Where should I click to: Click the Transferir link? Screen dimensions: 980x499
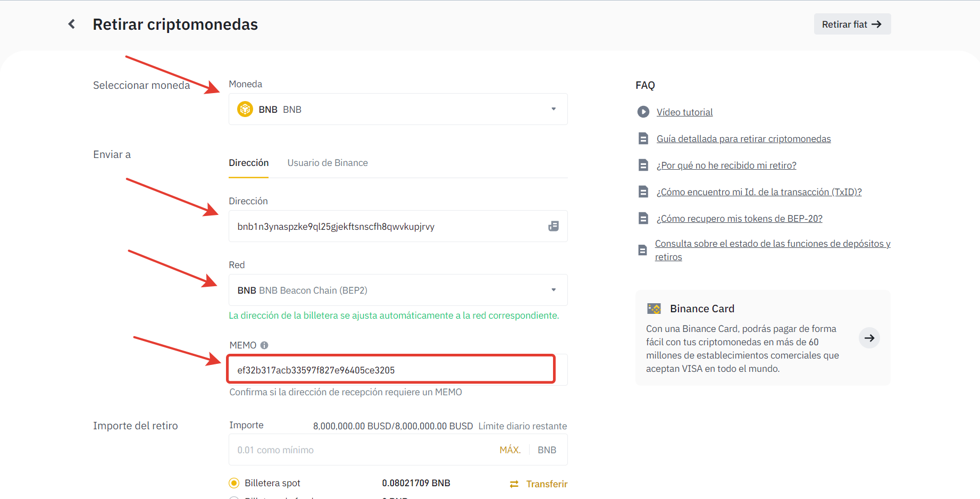[x=547, y=484]
